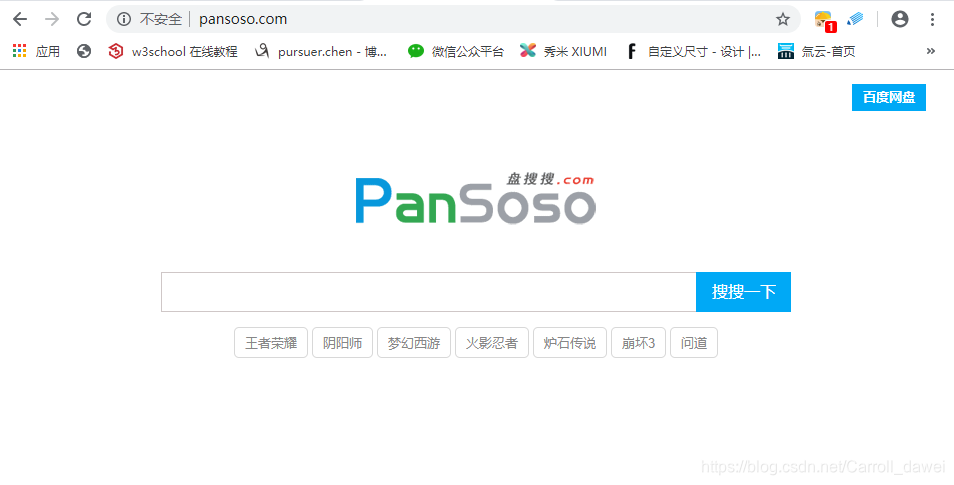Select the 王者荣耀 suggestion tag
This screenshot has height=485, width=954.
coord(271,343)
